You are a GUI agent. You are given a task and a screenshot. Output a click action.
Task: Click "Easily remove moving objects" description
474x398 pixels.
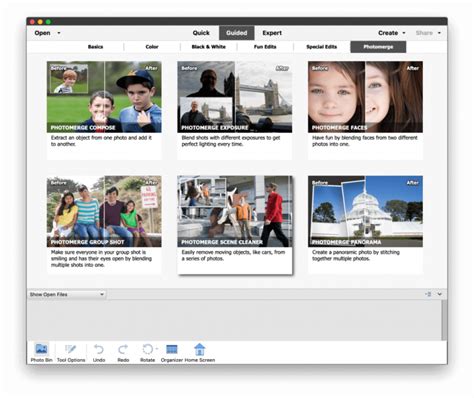(x=233, y=255)
